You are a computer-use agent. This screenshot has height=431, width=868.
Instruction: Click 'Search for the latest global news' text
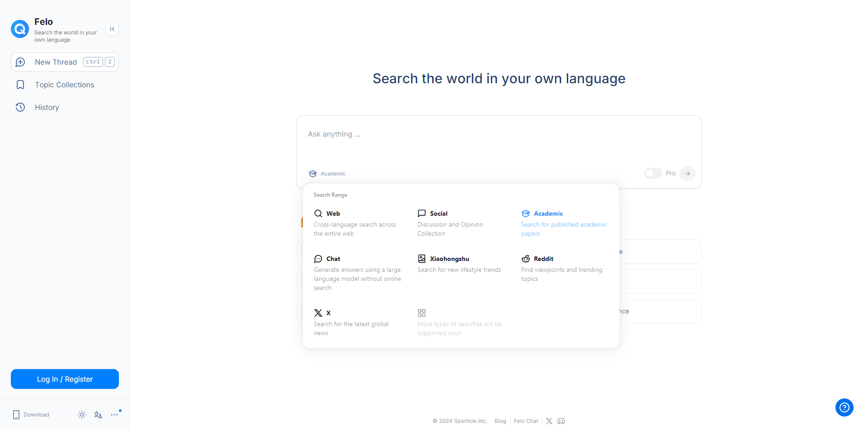[x=351, y=329]
